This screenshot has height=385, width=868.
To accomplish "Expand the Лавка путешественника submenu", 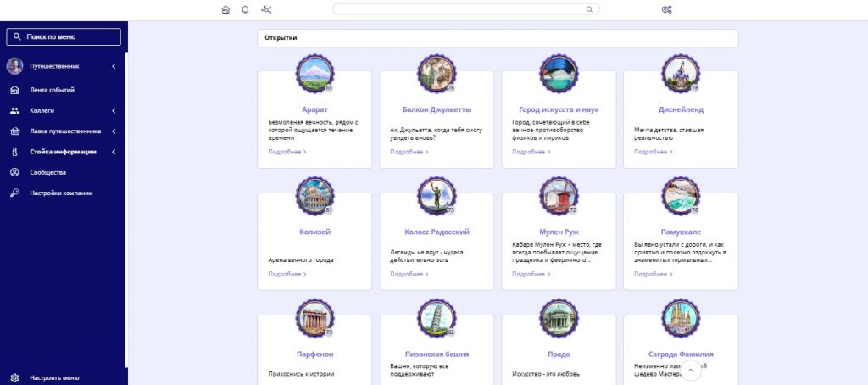I will 114,131.
